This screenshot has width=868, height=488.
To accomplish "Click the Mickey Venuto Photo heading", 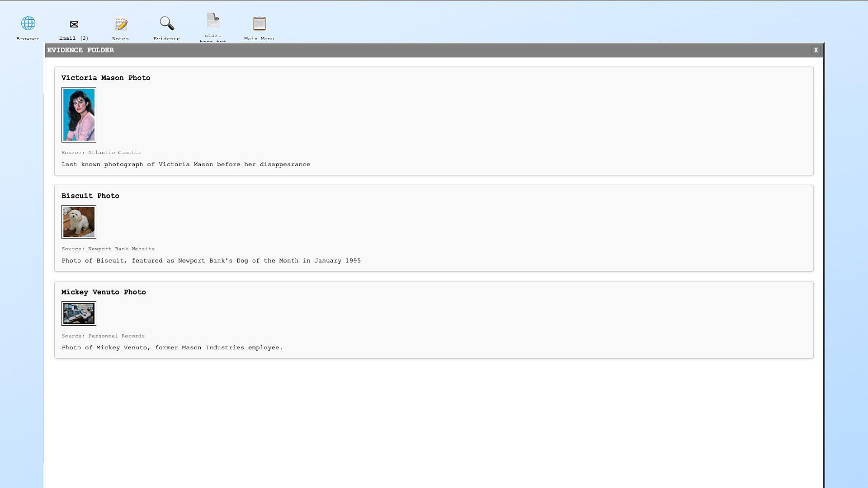I will click(x=104, y=292).
